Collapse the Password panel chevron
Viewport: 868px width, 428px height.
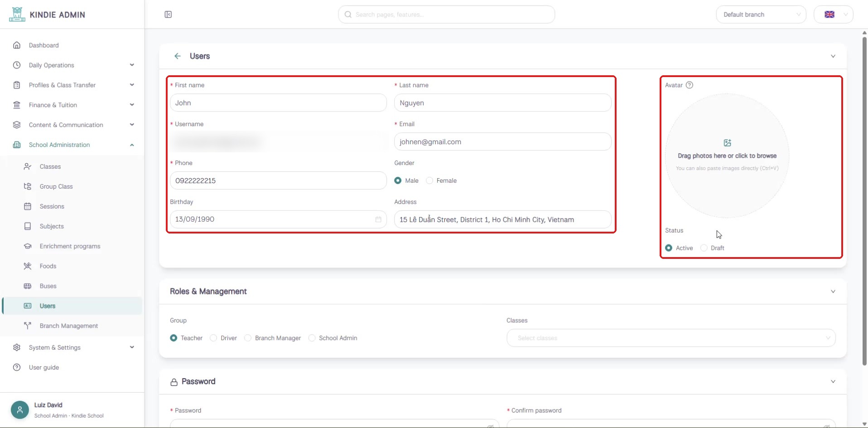tap(833, 382)
